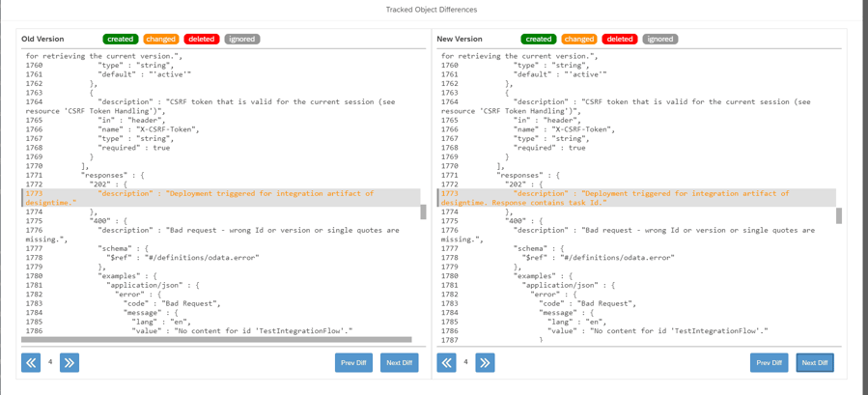Toggle the changed badge in New Version
868x395 pixels.
pos(579,39)
